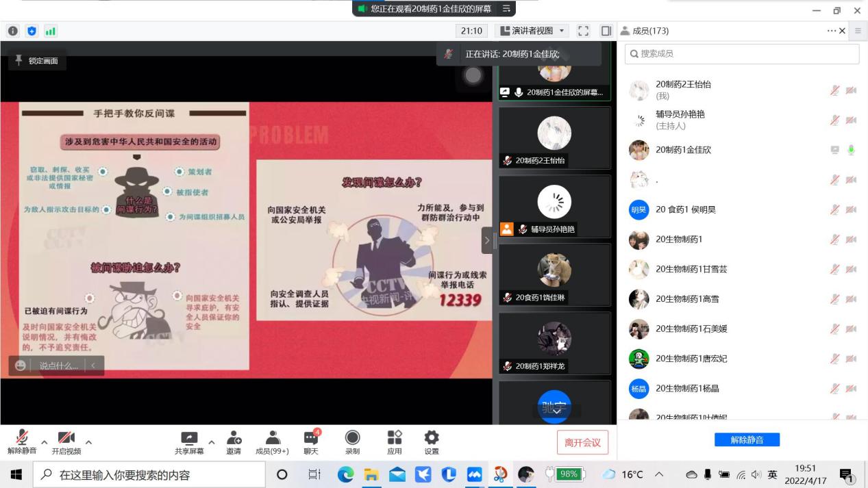Open more options (…) in members panel

pos(831,31)
